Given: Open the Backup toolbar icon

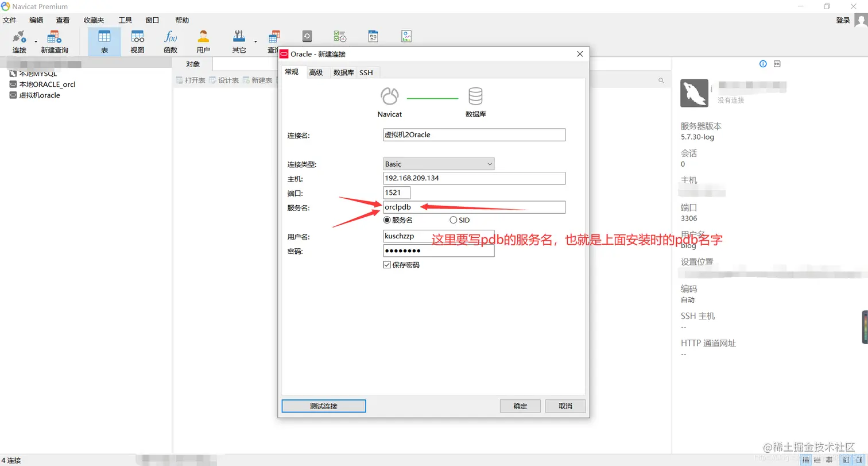Looking at the screenshot, I should [x=307, y=37].
